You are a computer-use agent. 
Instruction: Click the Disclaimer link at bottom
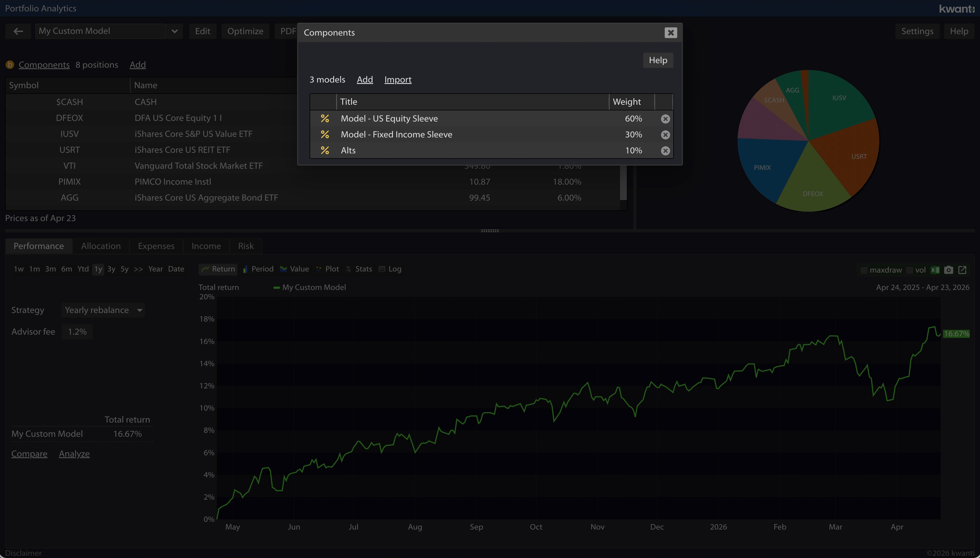23,553
